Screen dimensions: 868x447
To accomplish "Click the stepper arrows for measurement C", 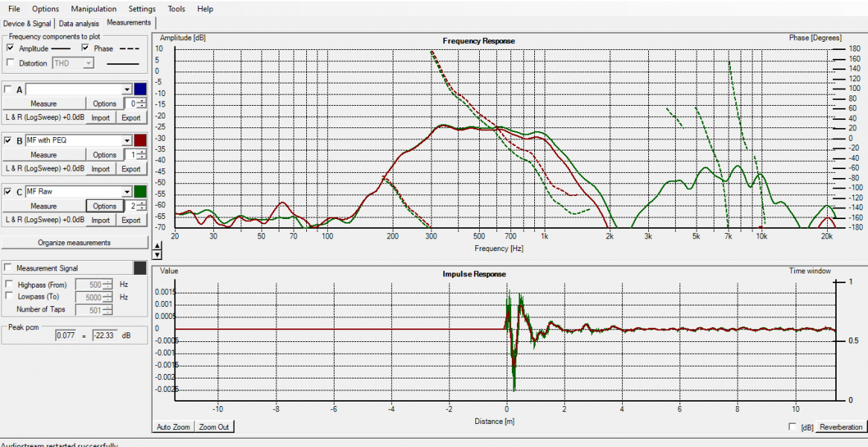I will pyautogui.click(x=142, y=206).
